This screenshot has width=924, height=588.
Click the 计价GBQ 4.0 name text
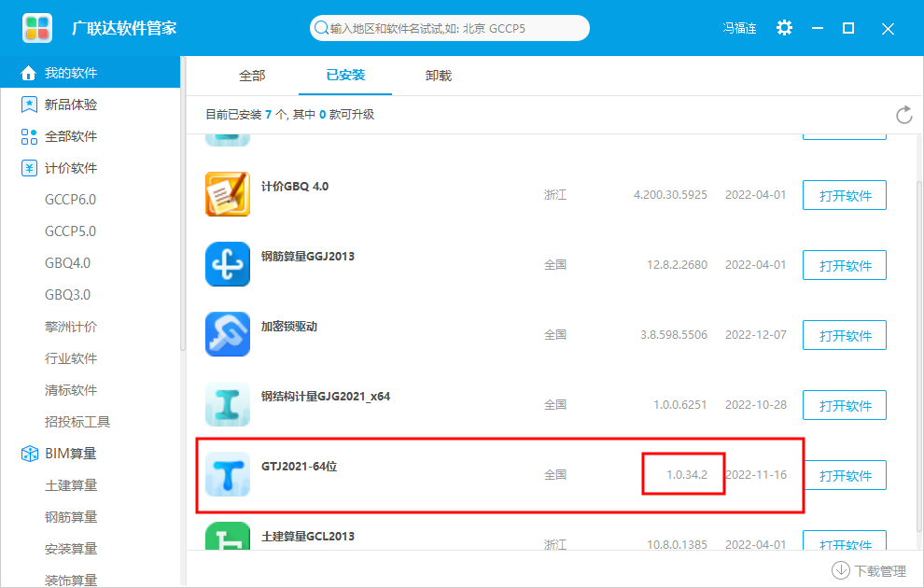(x=295, y=186)
